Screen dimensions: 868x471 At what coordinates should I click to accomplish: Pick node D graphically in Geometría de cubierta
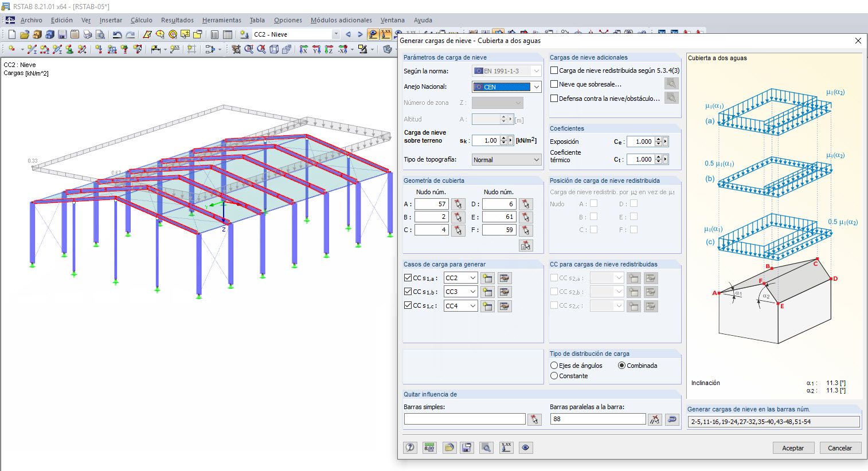click(x=526, y=204)
